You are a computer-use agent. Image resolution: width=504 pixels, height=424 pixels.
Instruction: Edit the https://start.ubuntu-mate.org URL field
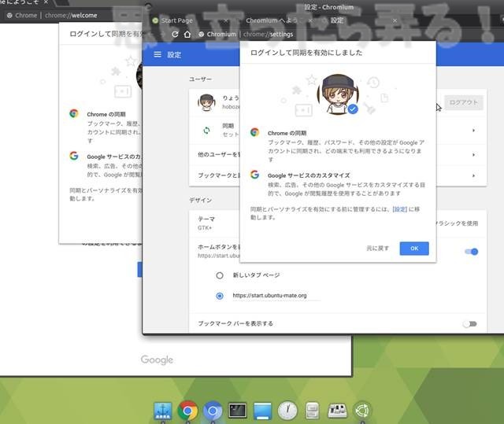click(276, 296)
